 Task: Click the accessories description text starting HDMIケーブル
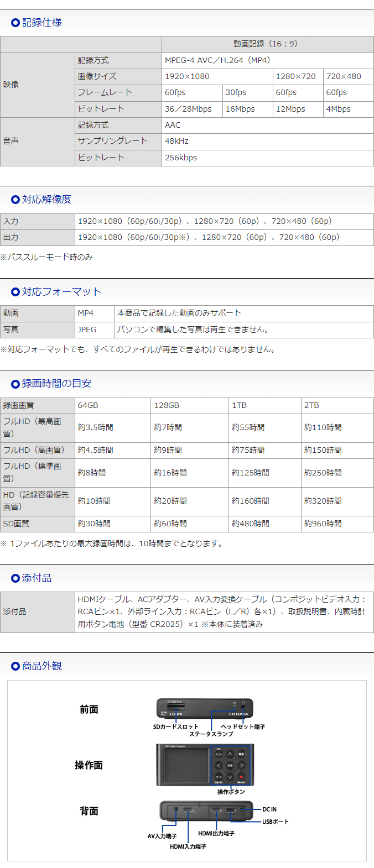point(221,611)
